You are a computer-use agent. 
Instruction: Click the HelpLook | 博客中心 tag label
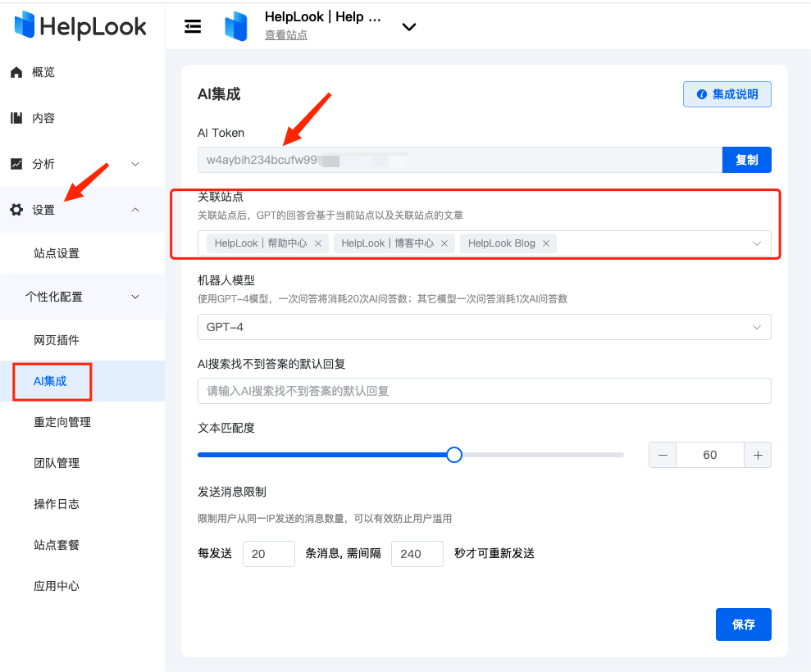[387, 243]
